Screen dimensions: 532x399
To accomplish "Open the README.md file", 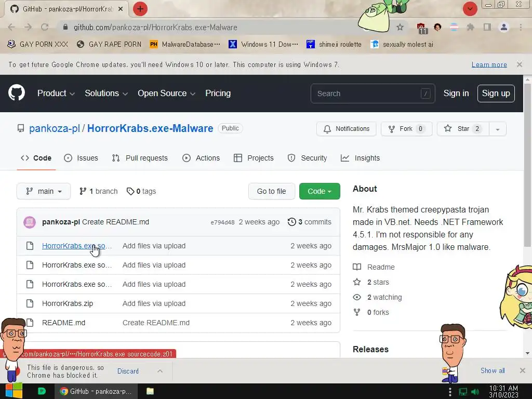I will [63, 323].
